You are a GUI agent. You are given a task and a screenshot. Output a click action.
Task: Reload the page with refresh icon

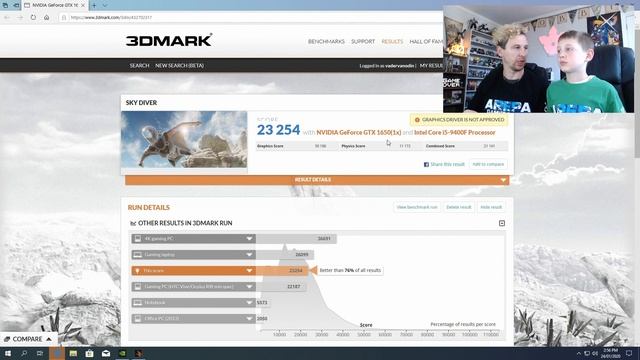[33, 18]
